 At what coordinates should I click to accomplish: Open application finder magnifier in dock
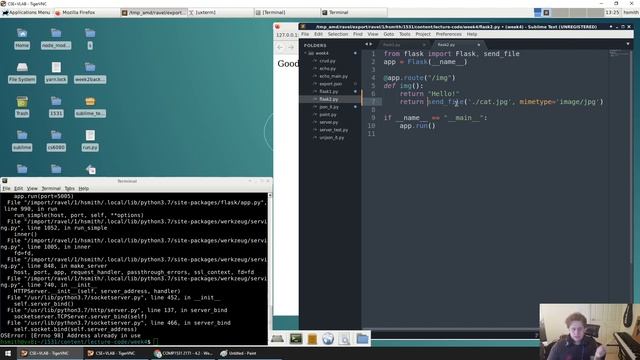pyautogui.click(x=344, y=339)
